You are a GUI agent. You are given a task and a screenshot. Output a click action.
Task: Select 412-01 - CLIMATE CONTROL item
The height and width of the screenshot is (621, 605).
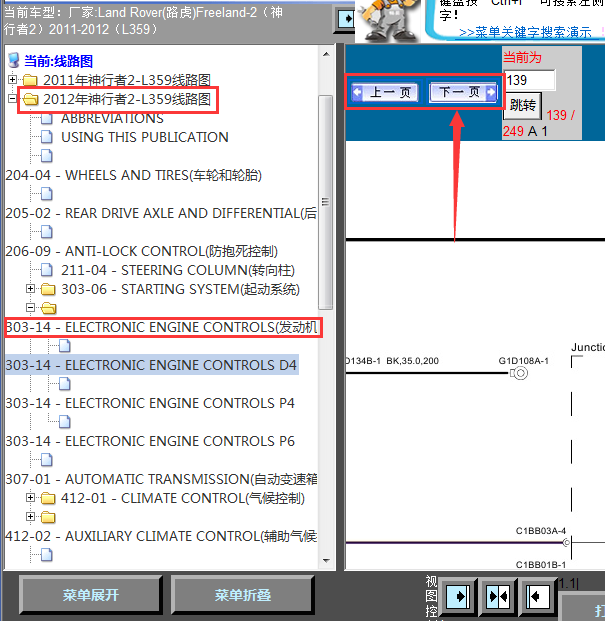pyautogui.click(x=183, y=499)
